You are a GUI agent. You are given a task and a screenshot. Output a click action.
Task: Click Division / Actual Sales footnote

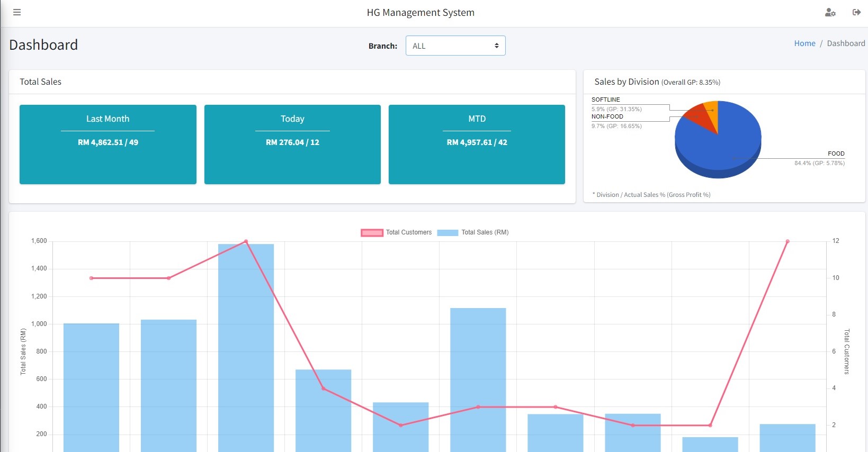[651, 195]
